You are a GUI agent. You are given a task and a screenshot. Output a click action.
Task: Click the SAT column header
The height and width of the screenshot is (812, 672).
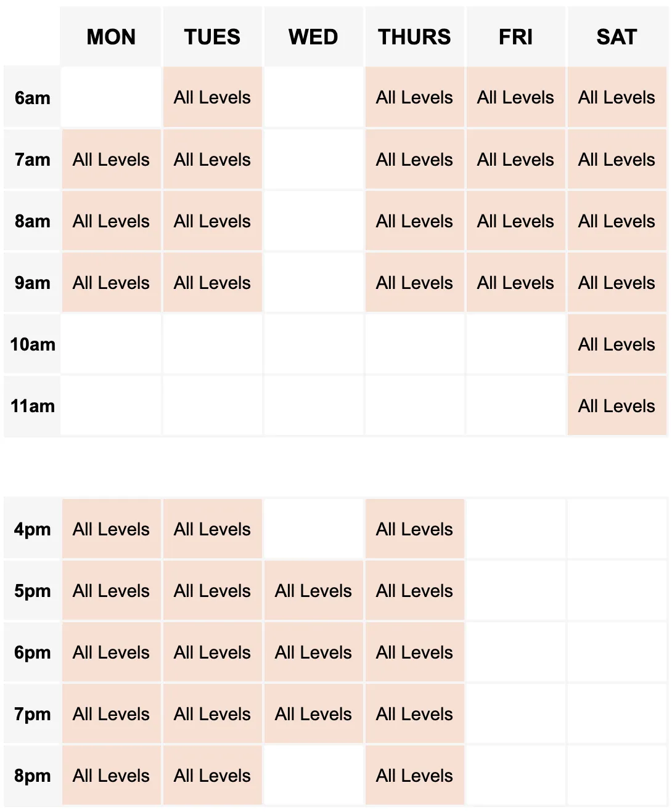[617, 36]
